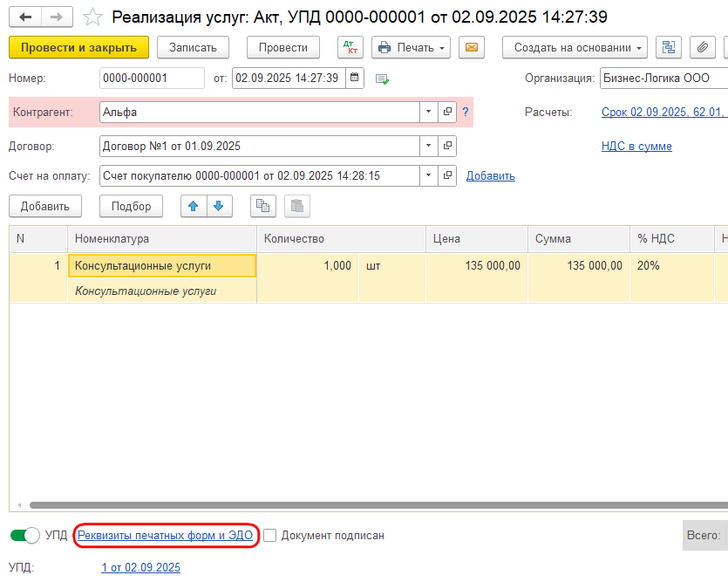Open the Подбор selection button
This screenshot has height=582, width=728.
131,206
